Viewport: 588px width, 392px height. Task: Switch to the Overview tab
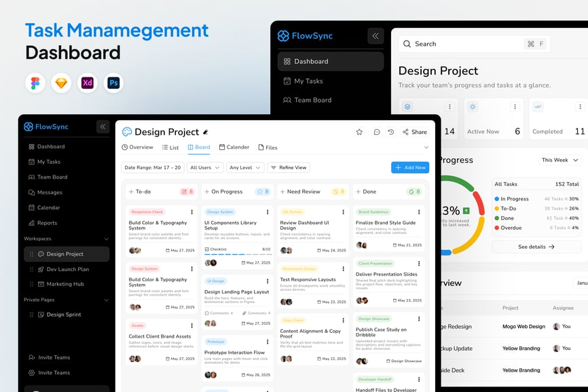[x=137, y=147]
